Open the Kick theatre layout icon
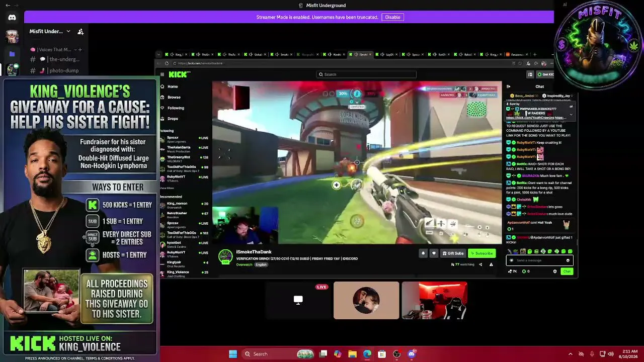This screenshot has width=644, height=362. (530, 74)
